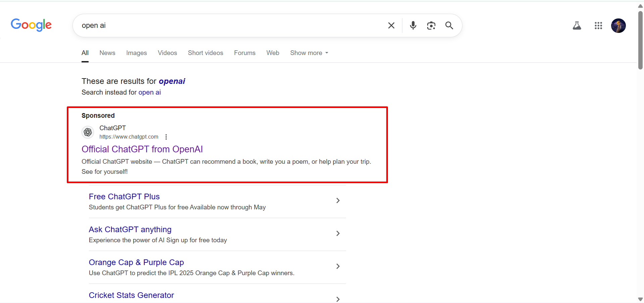Open "Official ChatGPT from OpenAI" ad link
Screen dimensions: 644x303
click(142, 149)
